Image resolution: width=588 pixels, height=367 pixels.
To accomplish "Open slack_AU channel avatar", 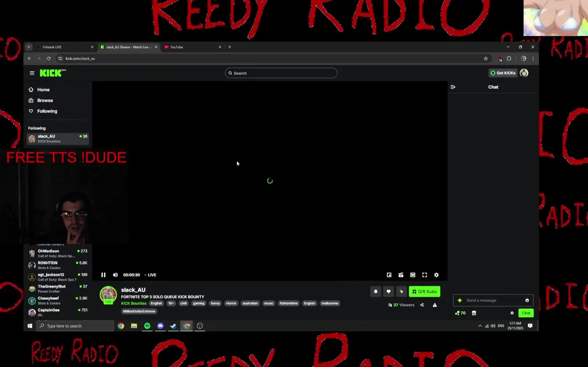I will coord(108,295).
